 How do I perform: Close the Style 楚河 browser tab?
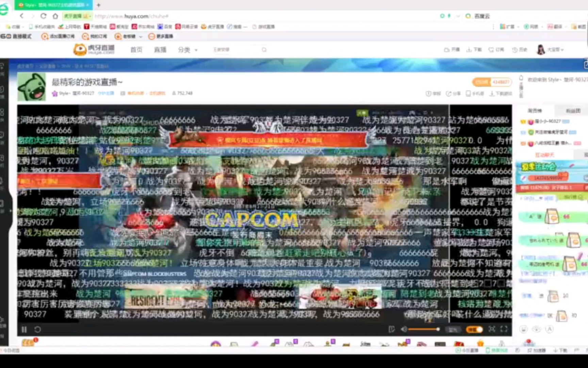(87, 5)
